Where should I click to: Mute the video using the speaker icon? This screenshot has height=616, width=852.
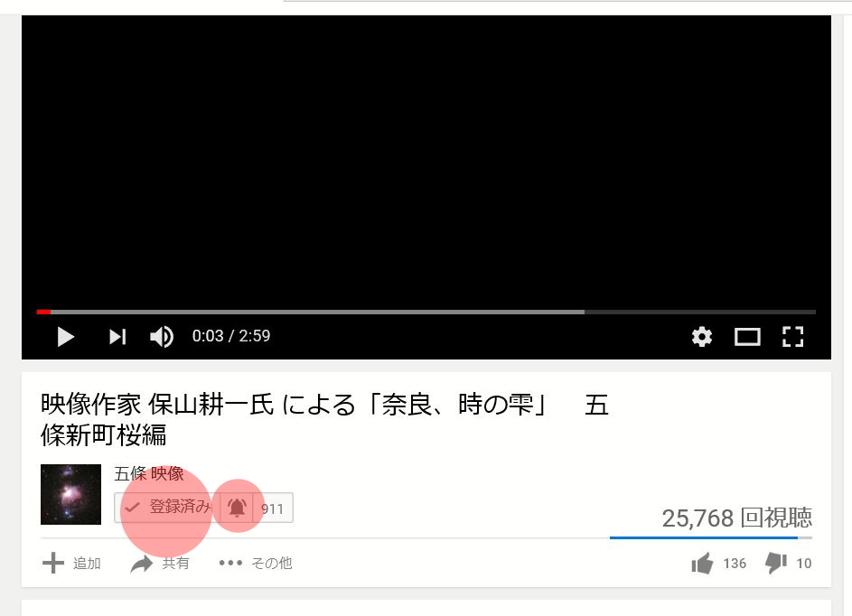[162, 337]
